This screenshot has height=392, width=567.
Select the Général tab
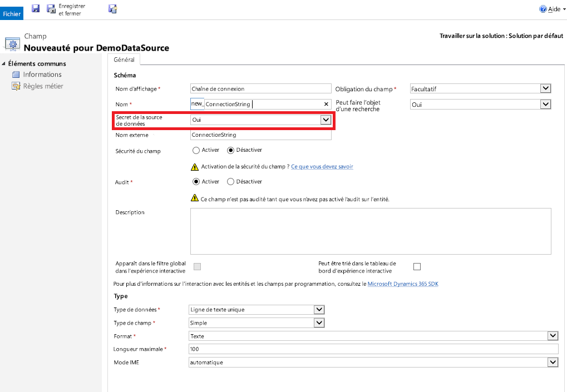[x=124, y=59]
